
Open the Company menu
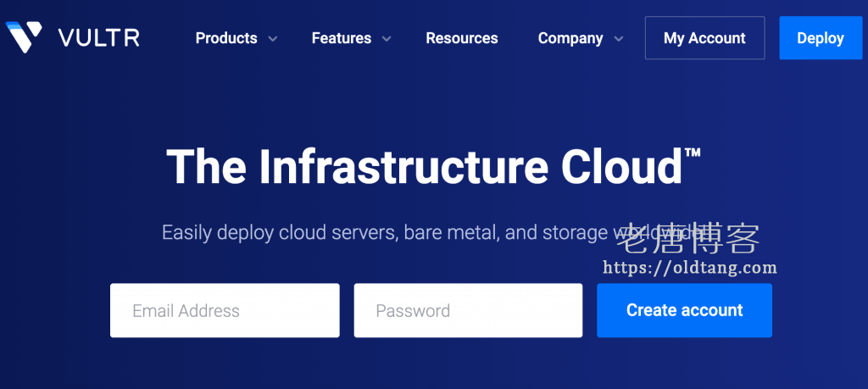pyautogui.click(x=570, y=38)
